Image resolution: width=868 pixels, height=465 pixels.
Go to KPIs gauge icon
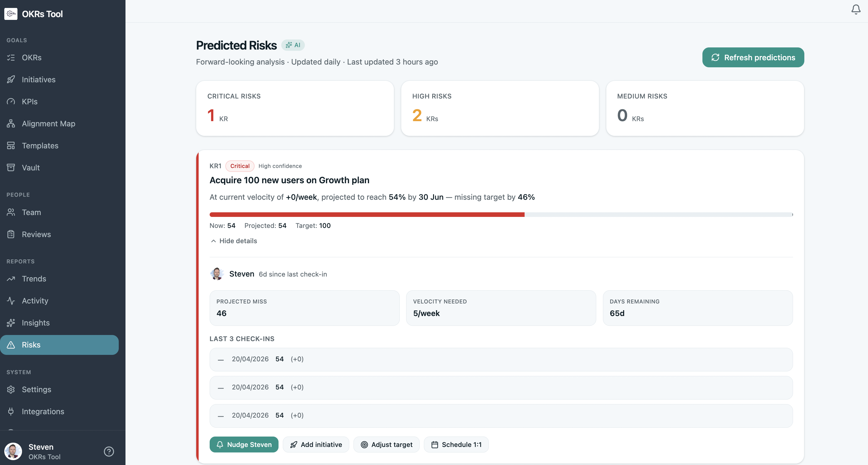click(11, 101)
